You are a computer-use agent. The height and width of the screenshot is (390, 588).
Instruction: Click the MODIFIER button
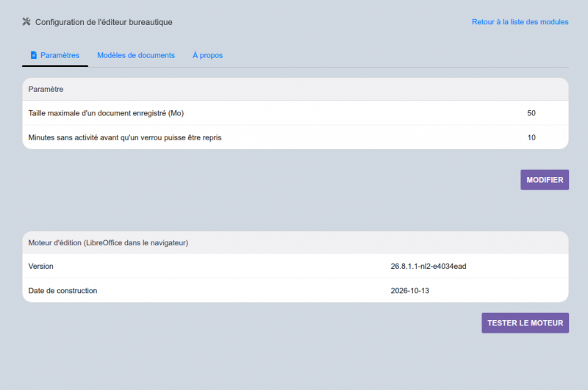(545, 180)
